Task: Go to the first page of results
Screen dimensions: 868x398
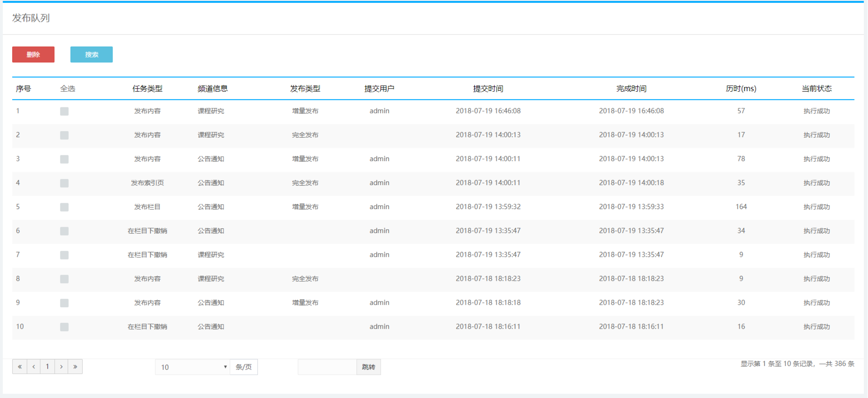Action: [20, 367]
